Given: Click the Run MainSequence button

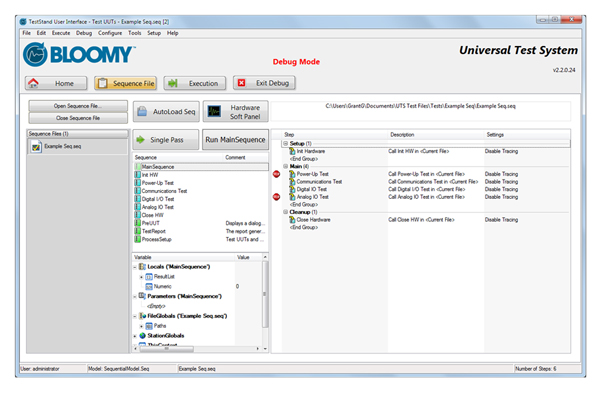Looking at the screenshot, I should pyautogui.click(x=234, y=140).
